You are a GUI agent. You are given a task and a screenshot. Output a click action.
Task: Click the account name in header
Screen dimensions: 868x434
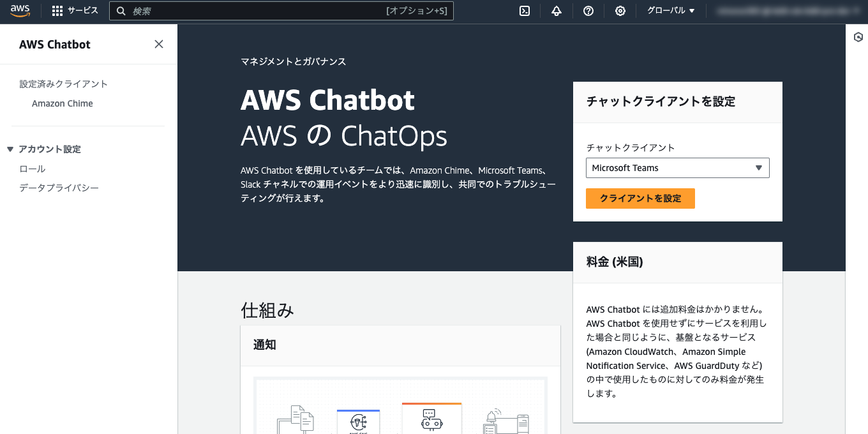[x=788, y=11]
